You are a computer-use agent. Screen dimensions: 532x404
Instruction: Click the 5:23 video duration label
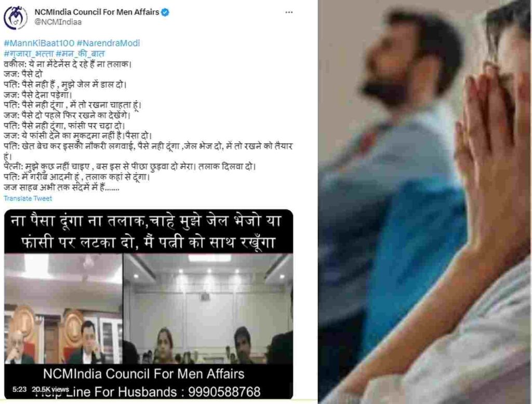coord(20,389)
